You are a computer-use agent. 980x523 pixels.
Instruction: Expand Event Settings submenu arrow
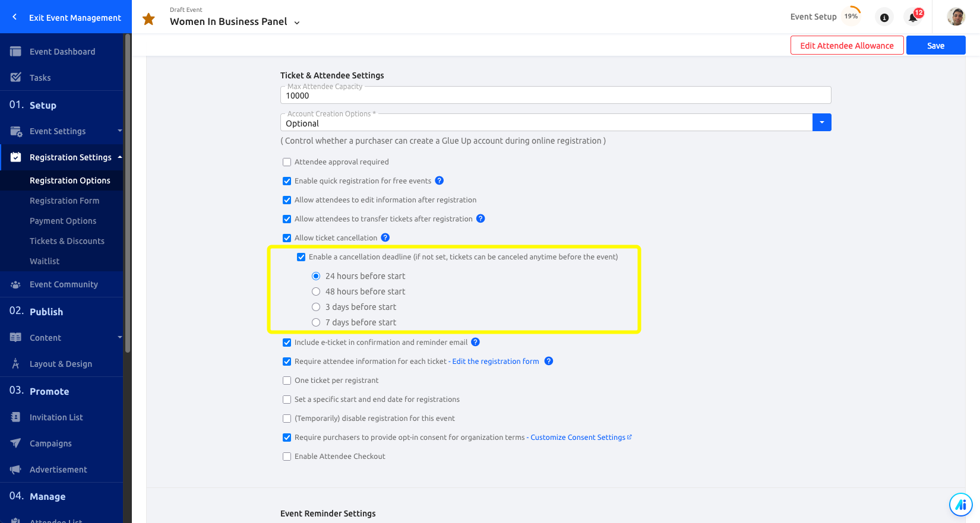(x=119, y=131)
